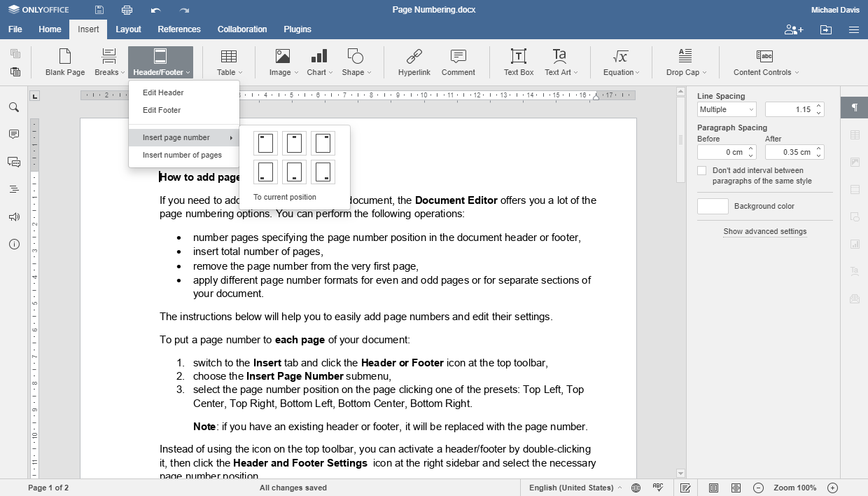Image resolution: width=868 pixels, height=496 pixels.
Task: Select Insert page number menu item
Action: point(184,137)
